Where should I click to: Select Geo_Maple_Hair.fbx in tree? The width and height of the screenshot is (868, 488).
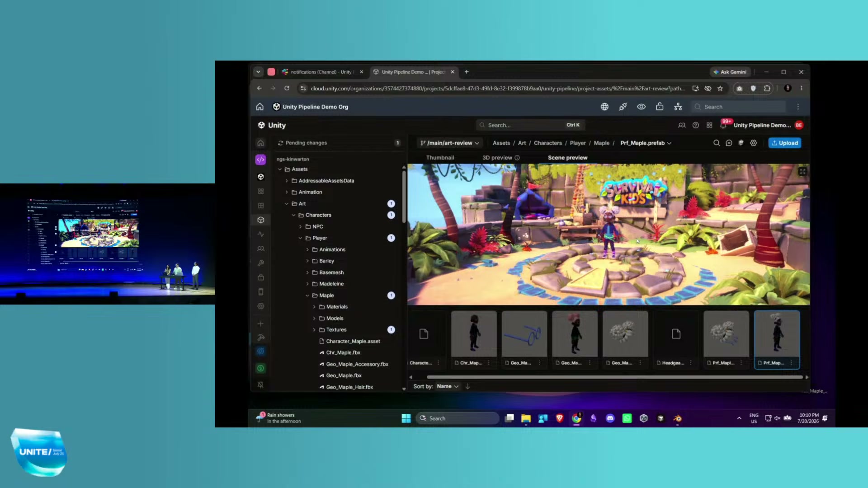click(349, 387)
